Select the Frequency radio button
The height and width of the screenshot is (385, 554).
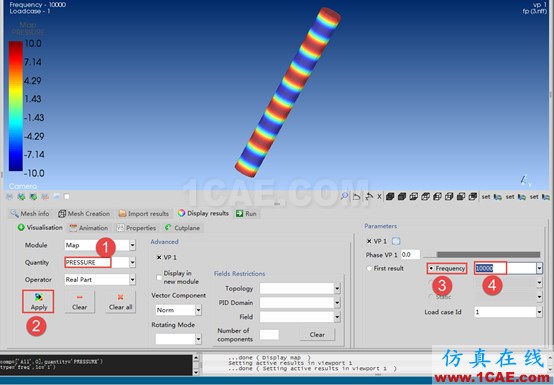tap(431, 269)
